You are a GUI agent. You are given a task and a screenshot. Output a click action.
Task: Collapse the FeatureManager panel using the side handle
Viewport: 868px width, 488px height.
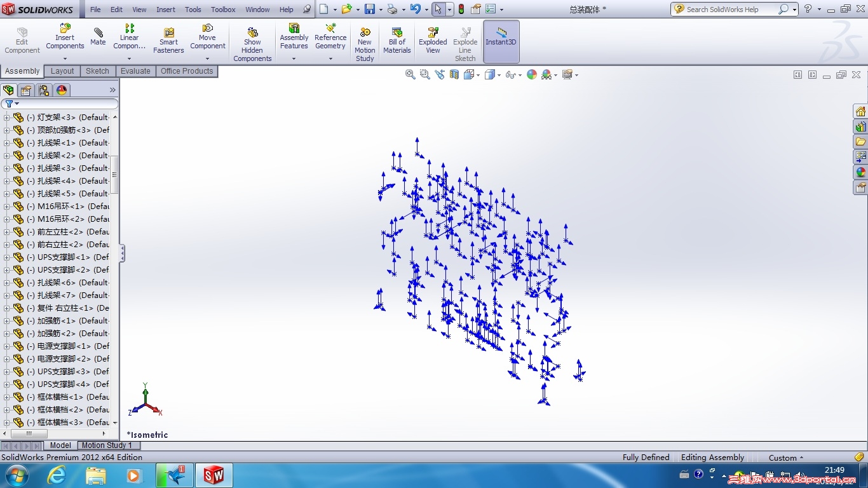[x=122, y=254]
